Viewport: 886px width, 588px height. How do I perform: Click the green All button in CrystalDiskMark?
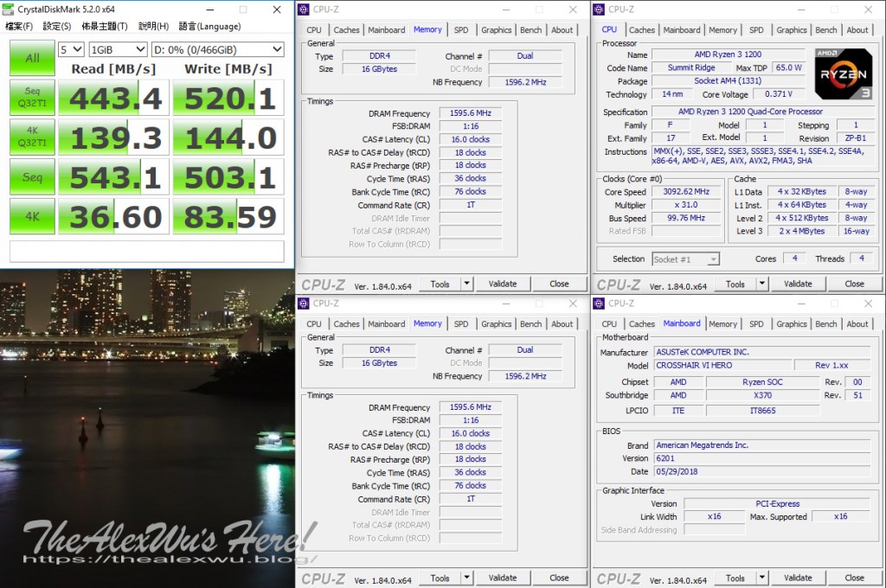coord(32,58)
